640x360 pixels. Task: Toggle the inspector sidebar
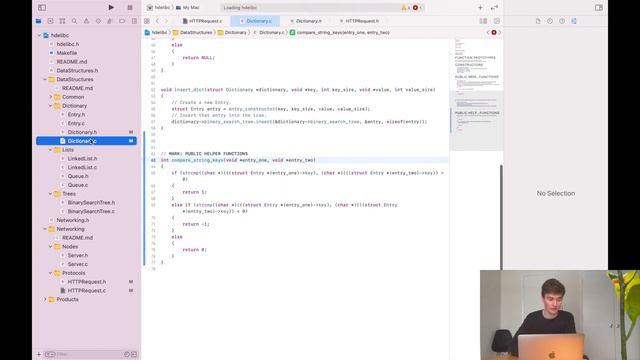598,7
